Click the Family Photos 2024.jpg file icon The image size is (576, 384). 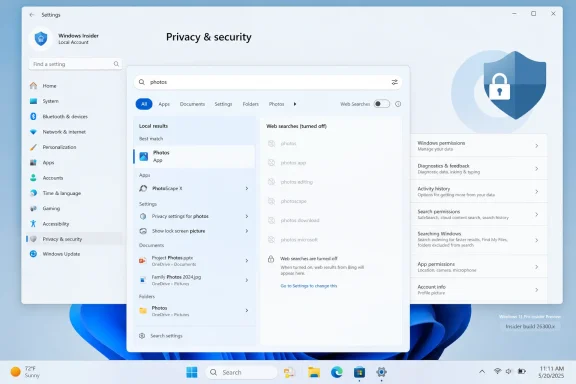point(143,280)
